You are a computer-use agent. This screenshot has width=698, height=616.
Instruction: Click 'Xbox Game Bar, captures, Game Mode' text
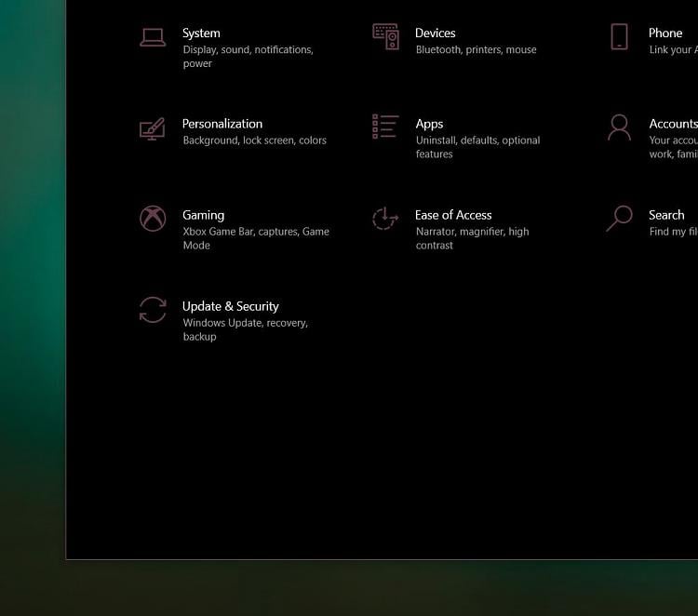[x=256, y=238]
